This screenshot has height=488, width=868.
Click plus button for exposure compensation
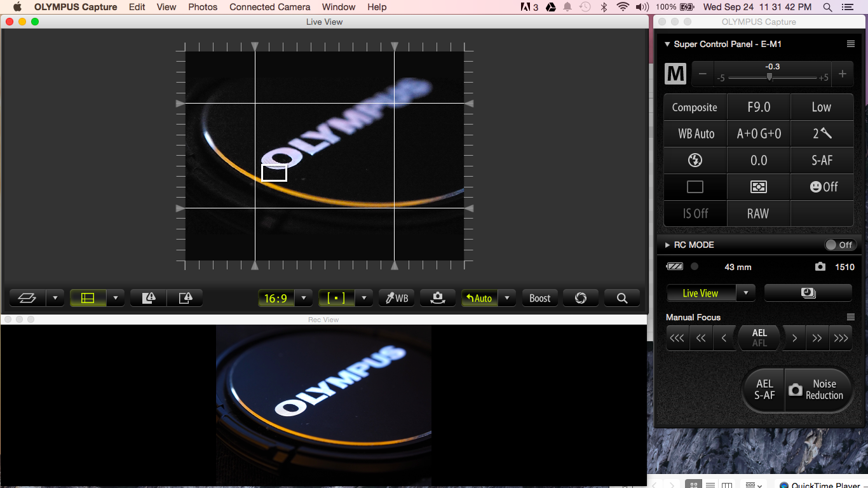843,74
